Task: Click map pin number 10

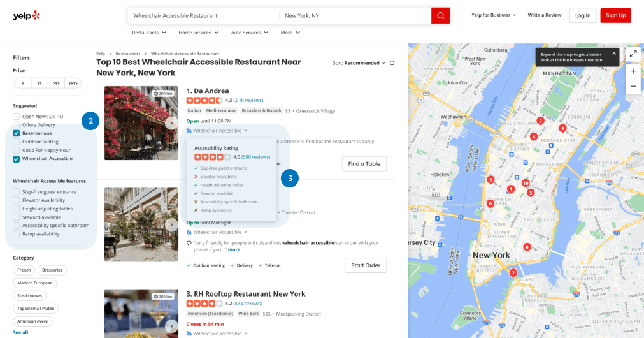Action: 526,184
